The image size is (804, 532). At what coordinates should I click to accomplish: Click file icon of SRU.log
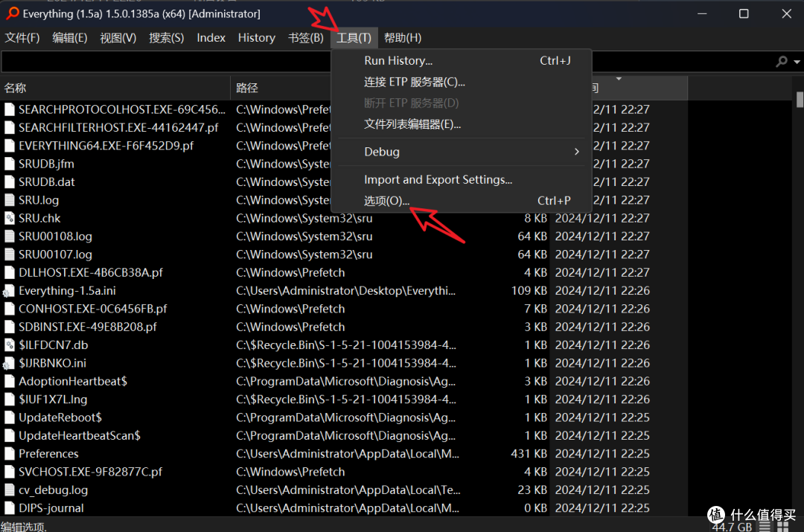pos(9,200)
